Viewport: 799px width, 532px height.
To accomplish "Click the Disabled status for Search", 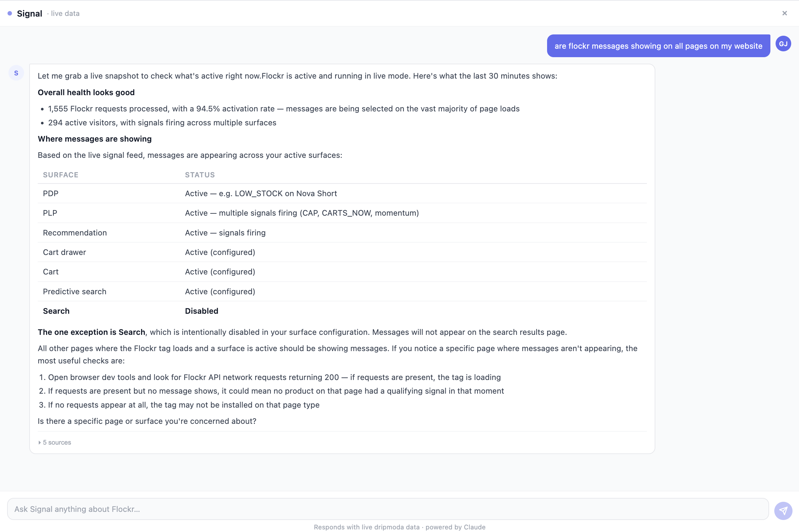I will (x=201, y=311).
